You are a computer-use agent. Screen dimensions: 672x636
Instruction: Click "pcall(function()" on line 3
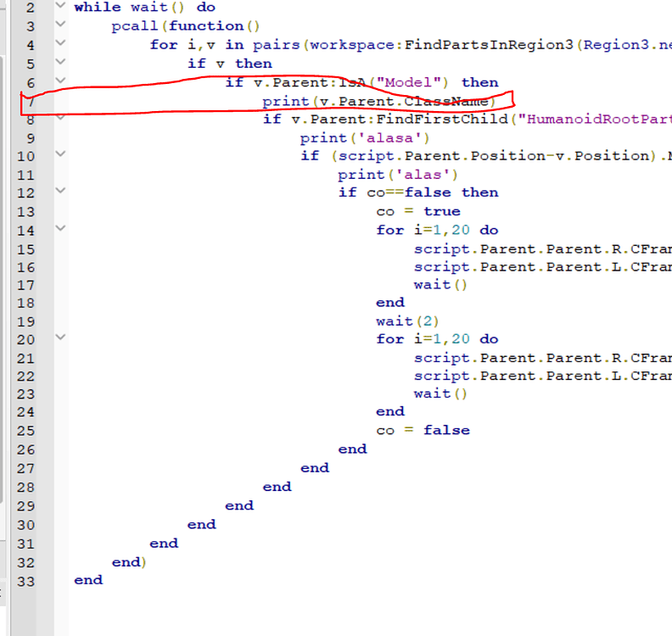186,26
